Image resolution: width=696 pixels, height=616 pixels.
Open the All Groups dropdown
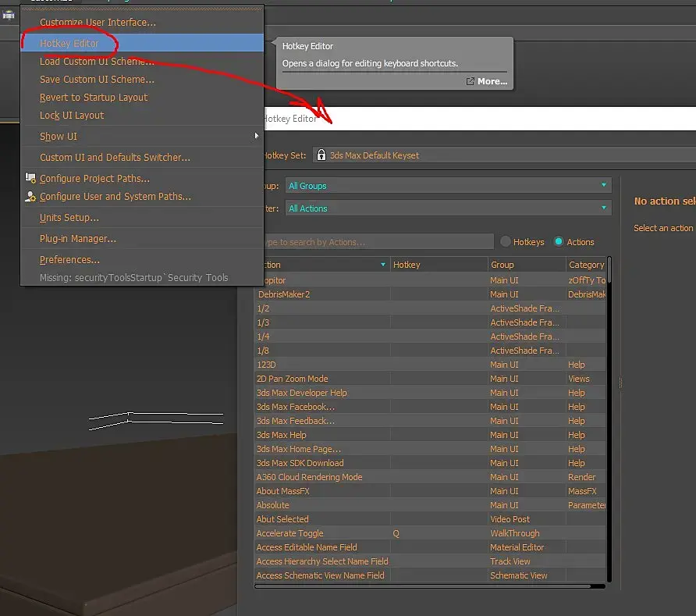coord(449,186)
